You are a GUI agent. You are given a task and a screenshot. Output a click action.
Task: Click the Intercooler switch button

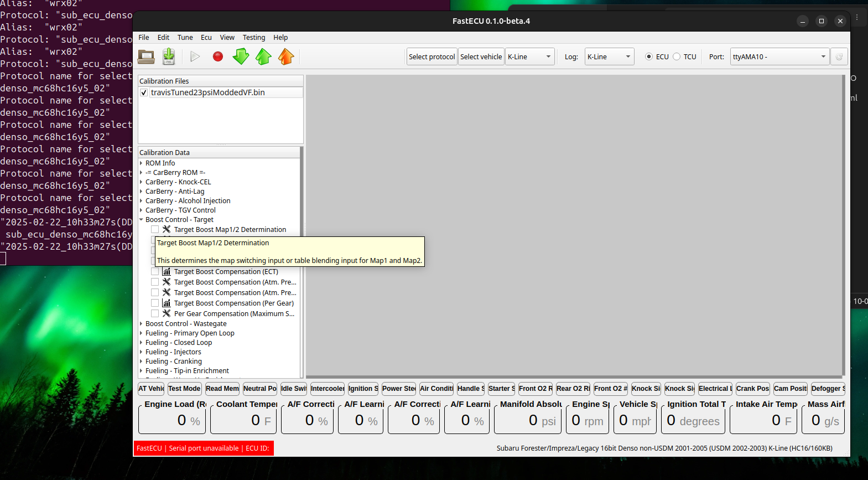(x=328, y=389)
